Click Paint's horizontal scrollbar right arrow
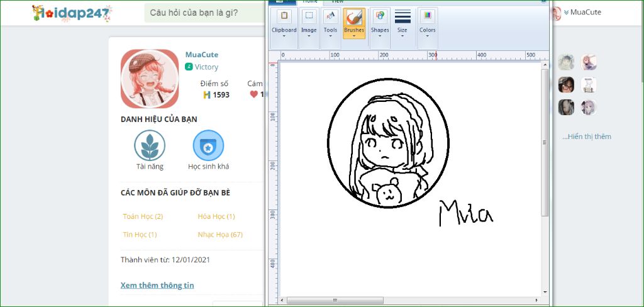 pyautogui.click(x=537, y=301)
